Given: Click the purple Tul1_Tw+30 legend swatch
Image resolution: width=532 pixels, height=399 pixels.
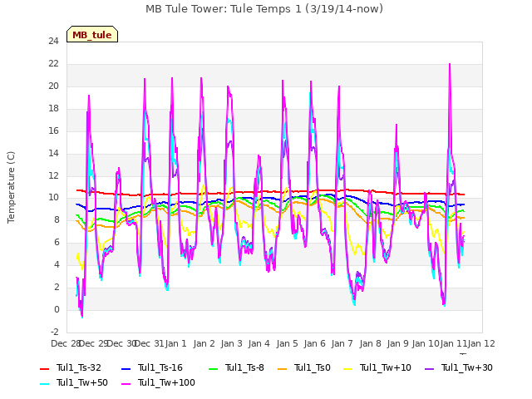Looking at the screenshot, I should pyautogui.click(x=430, y=368).
